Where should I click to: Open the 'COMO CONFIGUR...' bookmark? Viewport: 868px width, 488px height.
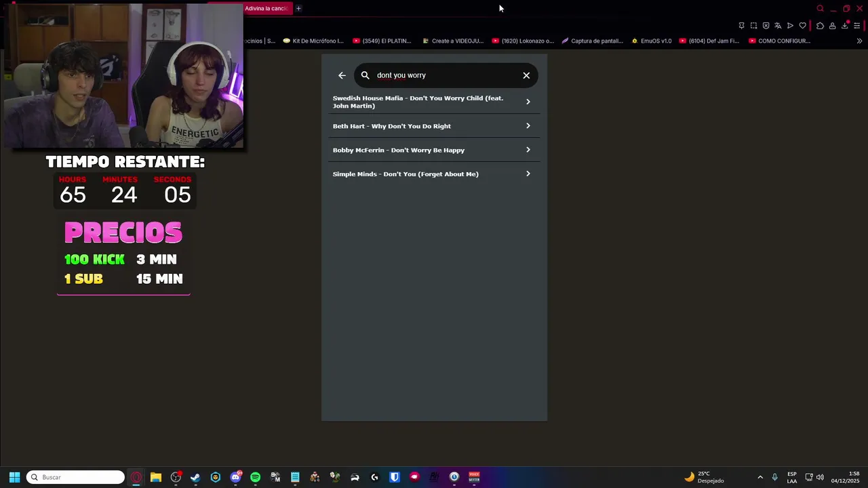tap(780, 41)
